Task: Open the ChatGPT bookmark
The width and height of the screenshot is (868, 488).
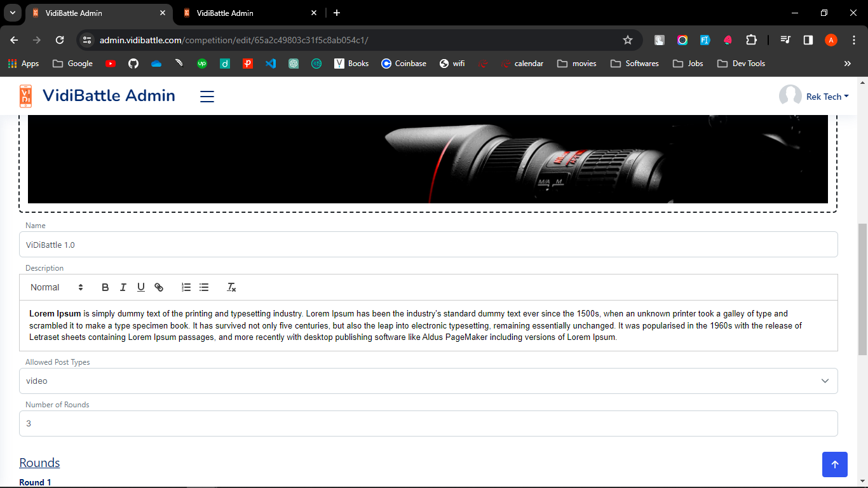Action: (294, 64)
